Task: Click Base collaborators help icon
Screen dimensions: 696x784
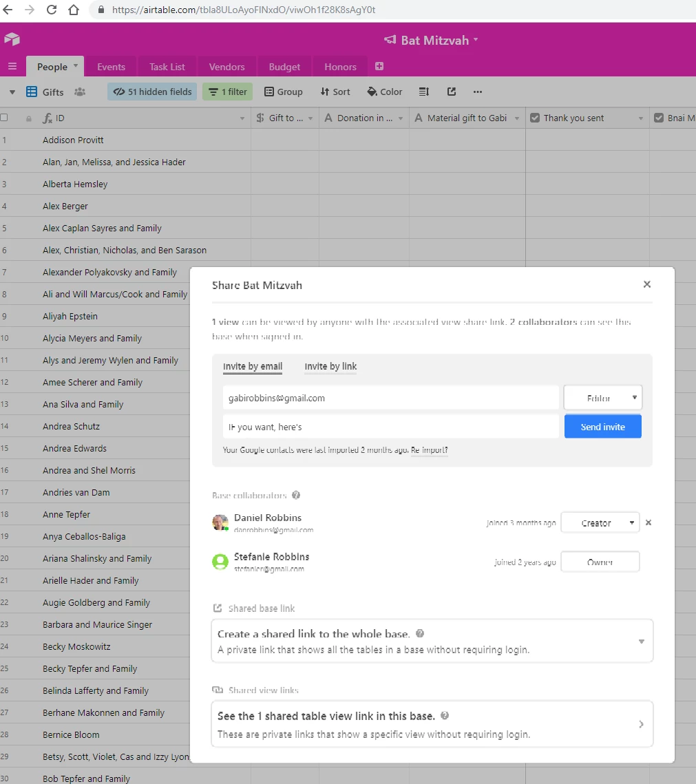Action: pos(296,495)
